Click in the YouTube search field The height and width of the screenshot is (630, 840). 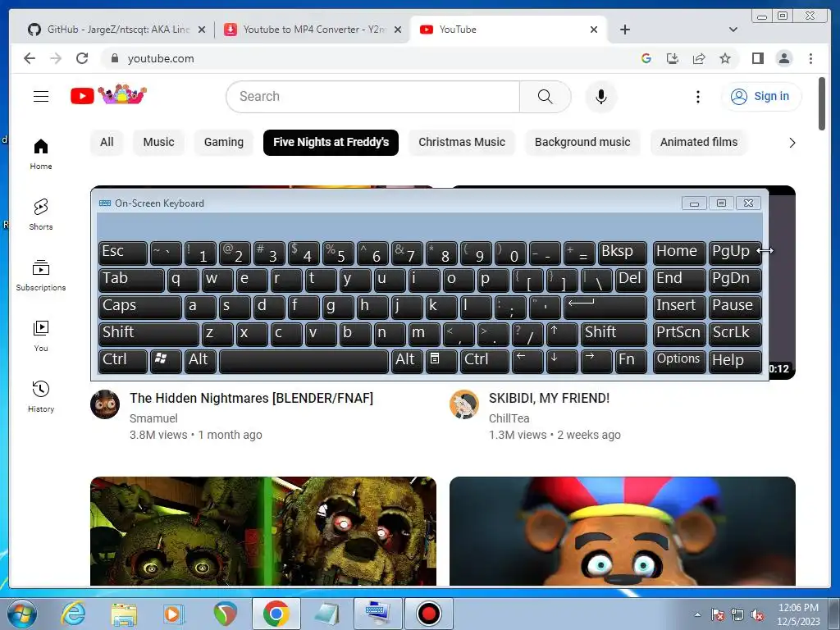coord(373,97)
